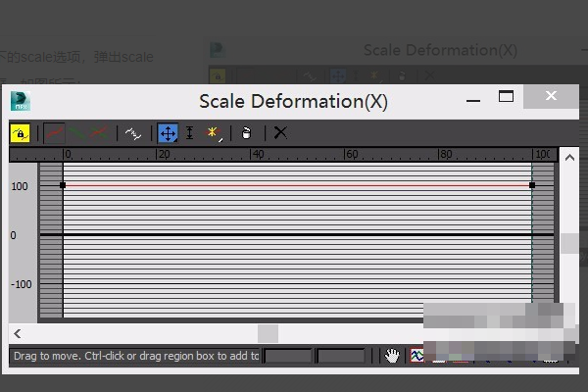Click the vertical scrollbar thumb
588x392 pixels.
click(x=569, y=243)
